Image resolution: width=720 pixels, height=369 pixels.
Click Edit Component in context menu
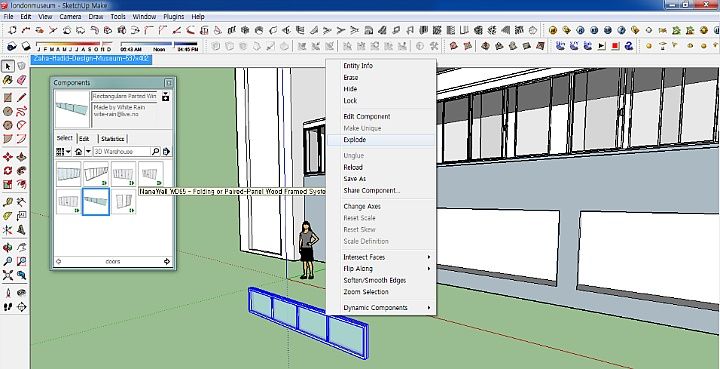(381, 117)
